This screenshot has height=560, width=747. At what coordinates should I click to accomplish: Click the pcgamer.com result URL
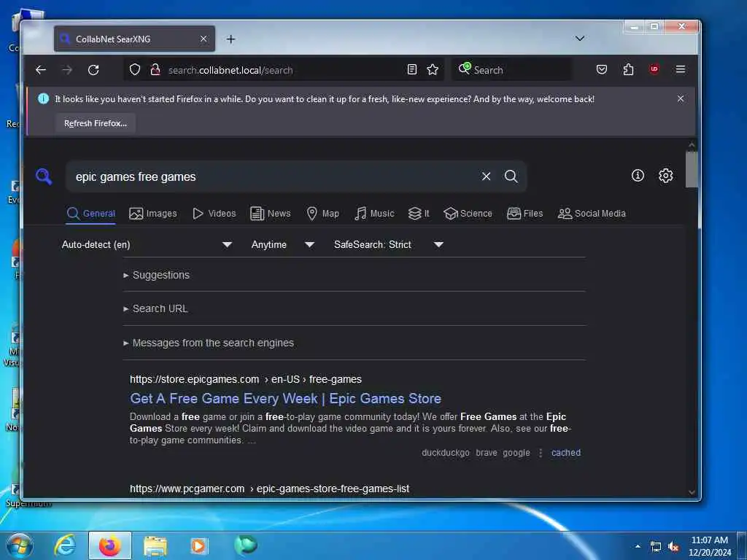click(269, 489)
